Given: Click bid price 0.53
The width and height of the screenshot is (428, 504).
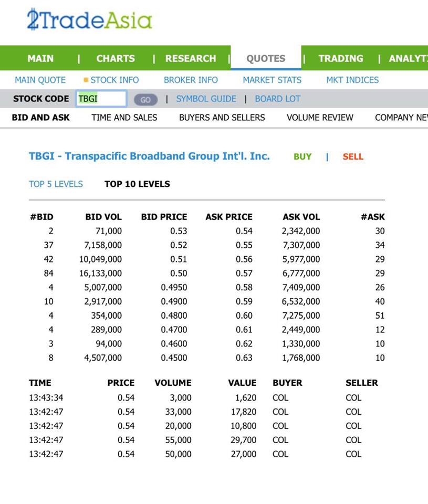Looking at the screenshot, I should pos(179,231).
